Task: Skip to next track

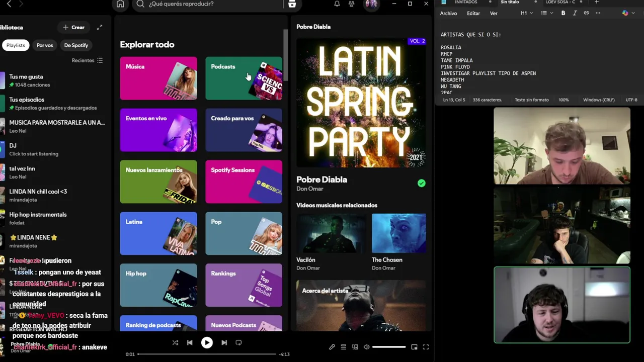Action: [x=224, y=343]
